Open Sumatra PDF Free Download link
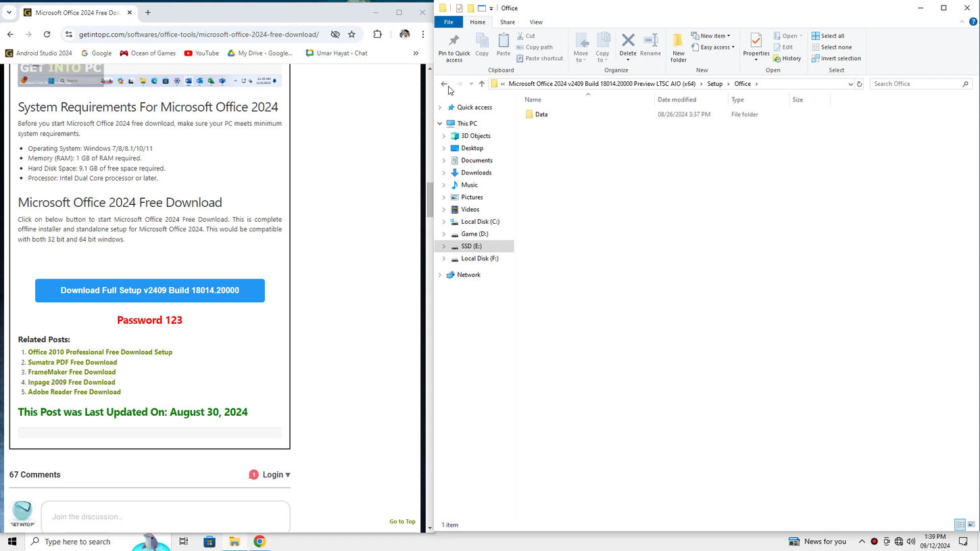 coord(72,362)
